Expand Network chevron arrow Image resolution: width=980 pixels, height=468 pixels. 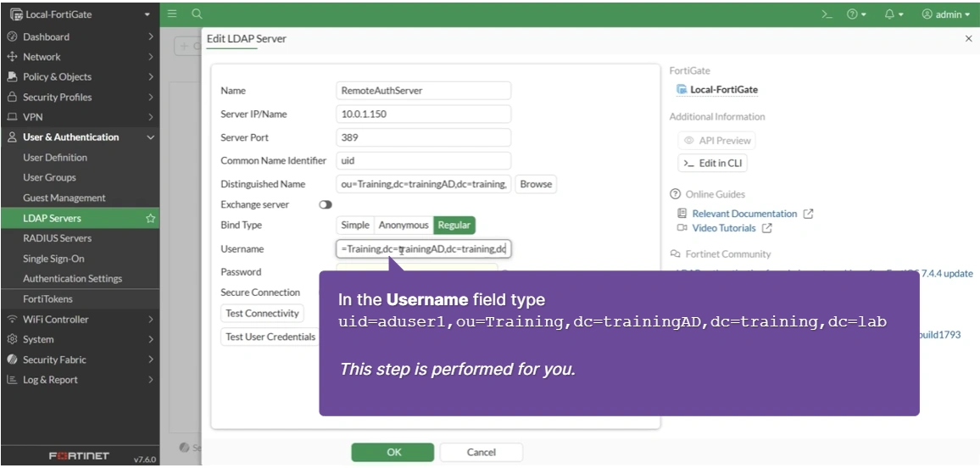click(151, 57)
